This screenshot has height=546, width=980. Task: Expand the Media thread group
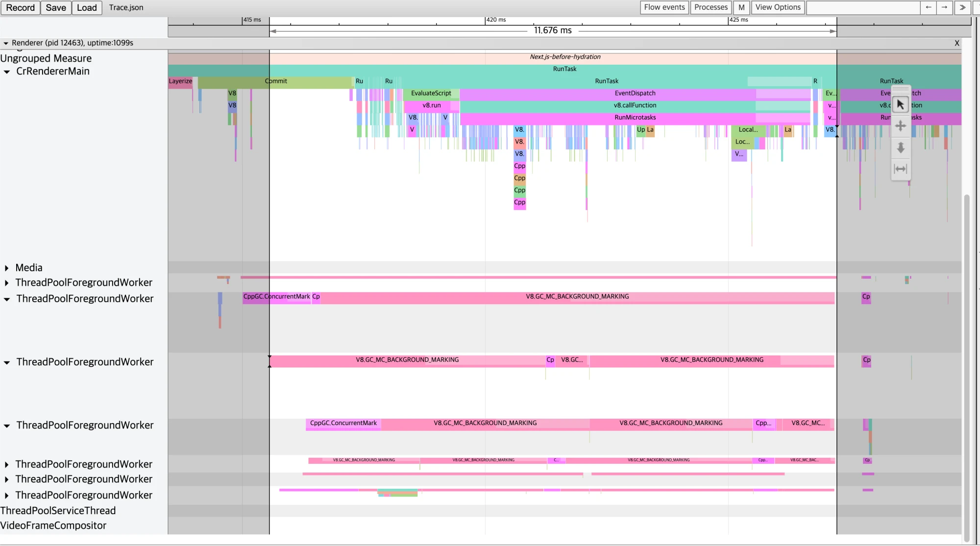(8, 267)
